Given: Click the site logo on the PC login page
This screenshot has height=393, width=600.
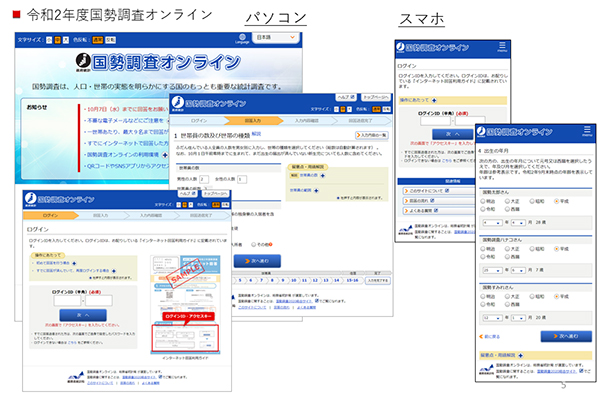Looking at the screenshot, I should pos(59,199).
